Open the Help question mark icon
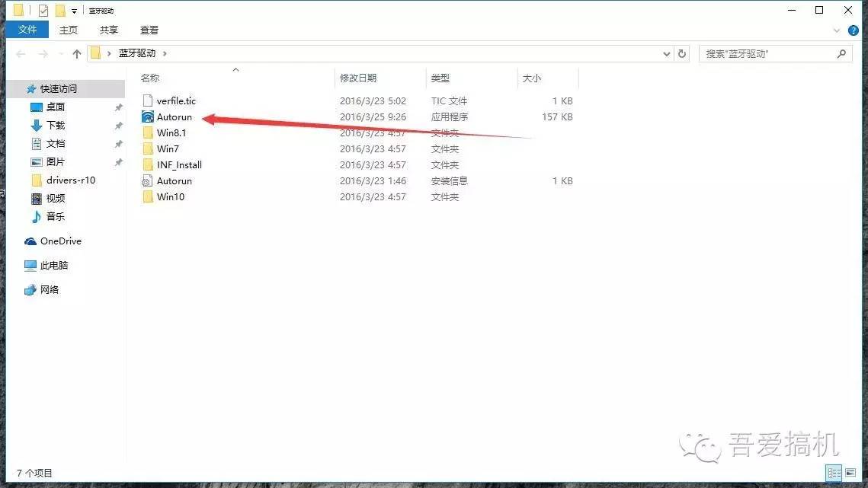Screen dimensions: 868x488 pyautogui.click(x=854, y=30)
